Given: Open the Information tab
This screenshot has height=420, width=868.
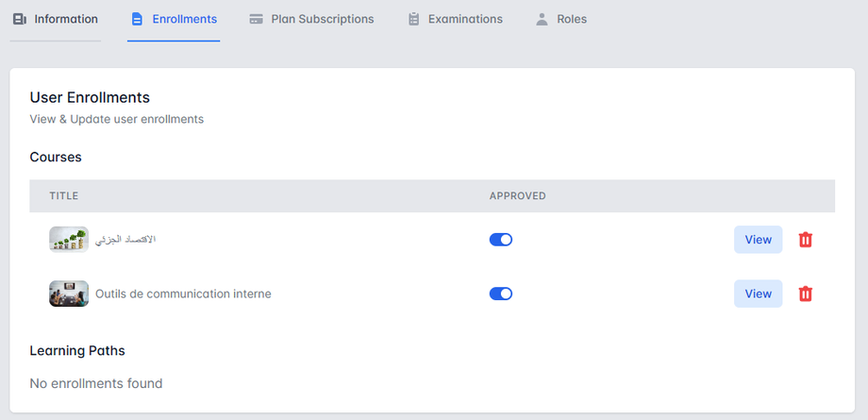Looking at the screenshot, I should pyautogui.click(x=65, y=19).
